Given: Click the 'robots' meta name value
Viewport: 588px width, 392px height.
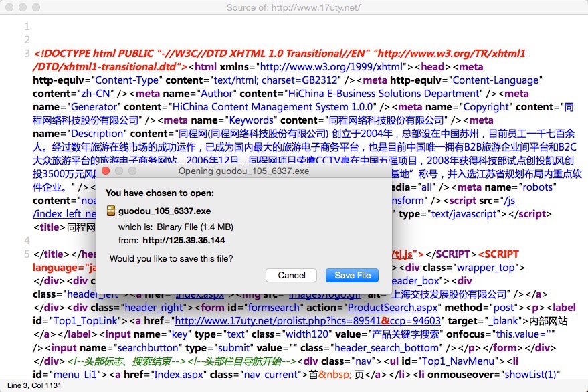Looking at the screenshot, I should pyautogui.click(x=537, y=187).
